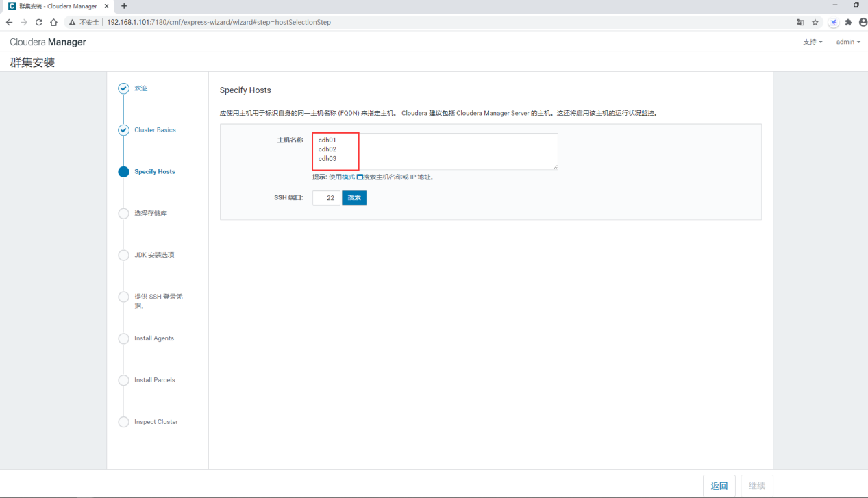
Task: Click the 继续 continue button
Action: 757,486
